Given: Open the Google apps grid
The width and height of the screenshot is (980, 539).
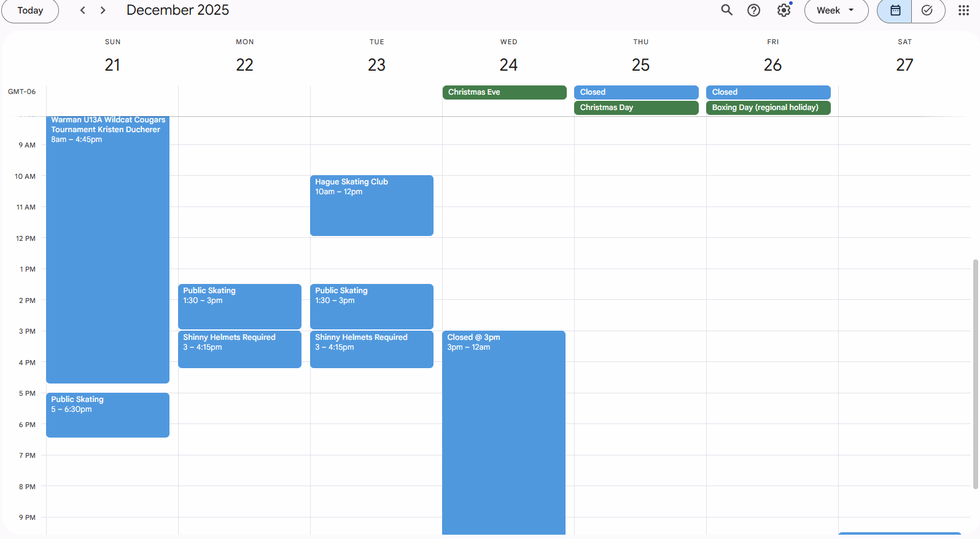Looking at the screenshot, I should coord(963,10).
